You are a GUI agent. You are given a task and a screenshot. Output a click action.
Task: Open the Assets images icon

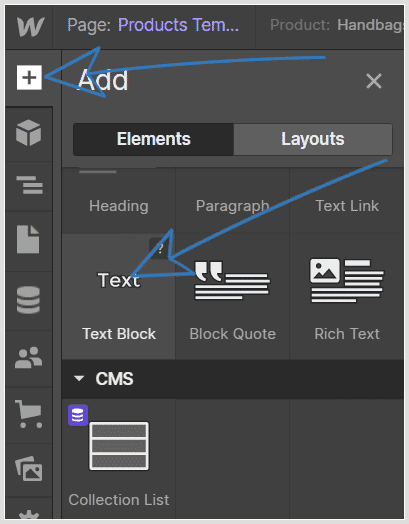click(29, 469)
